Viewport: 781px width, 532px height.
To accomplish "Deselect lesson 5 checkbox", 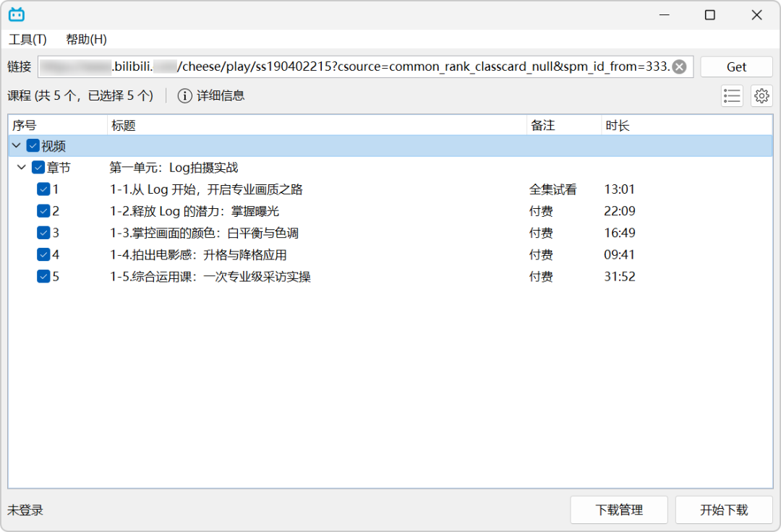I will [x=43, y=276].
